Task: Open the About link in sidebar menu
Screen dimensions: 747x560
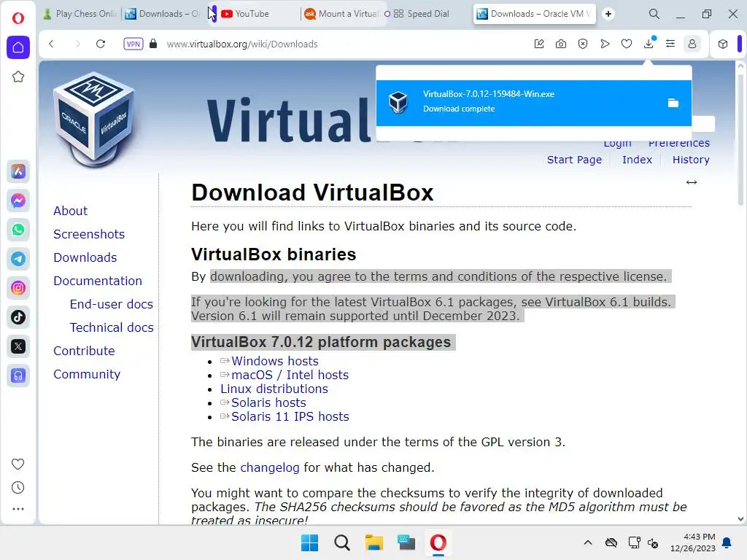Action: coord(71,211)
